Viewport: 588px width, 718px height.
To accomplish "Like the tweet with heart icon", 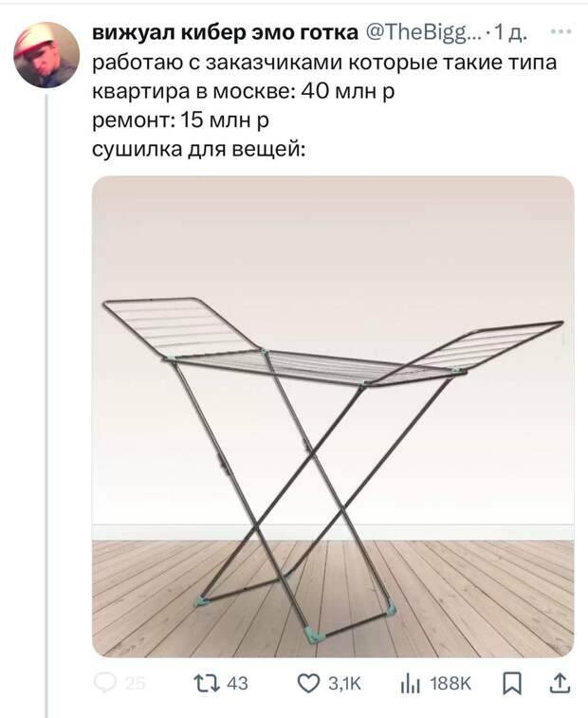I will click(308, 684).
